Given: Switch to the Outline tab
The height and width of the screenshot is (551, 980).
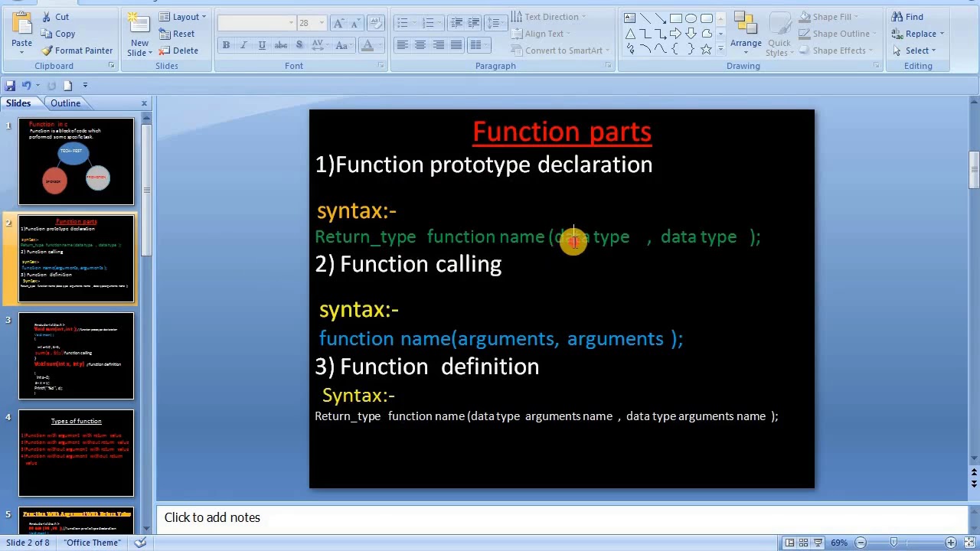Looking at the screenshot, I should (65, 103).
